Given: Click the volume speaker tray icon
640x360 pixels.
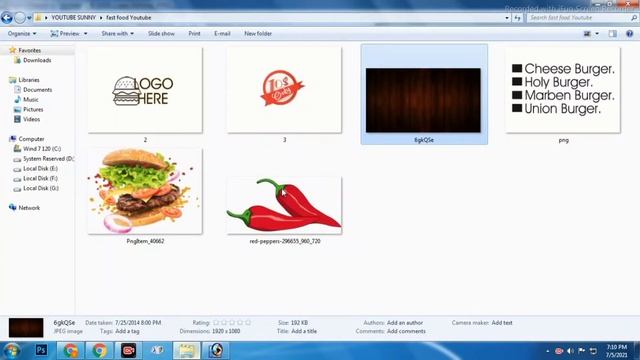Looking at the screenshot, I should click(x=571, y=351).
